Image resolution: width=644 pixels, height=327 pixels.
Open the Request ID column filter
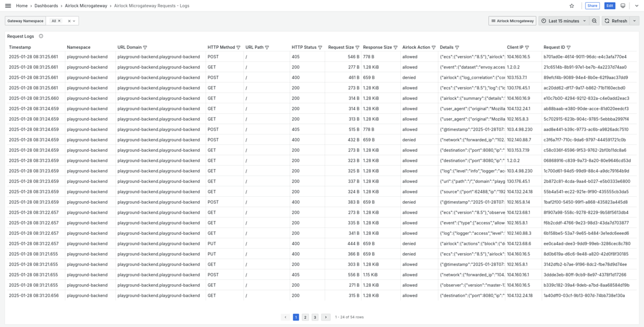(x=568, y=48)
